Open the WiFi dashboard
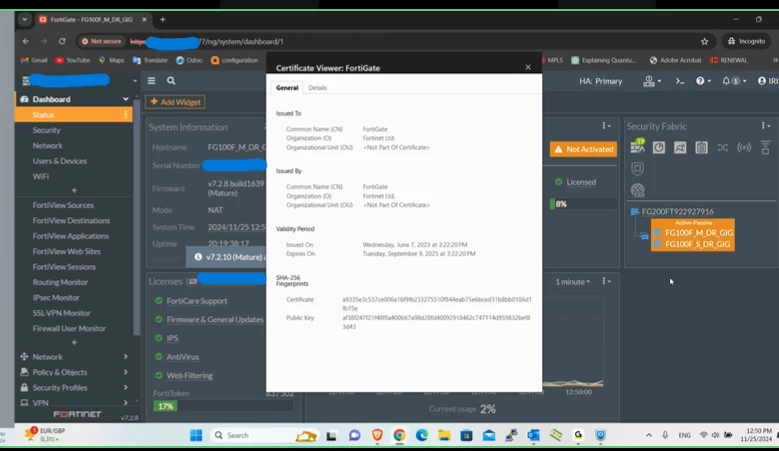Image resolution: width=779 pixels, height=451 pixels. point(40,176)
